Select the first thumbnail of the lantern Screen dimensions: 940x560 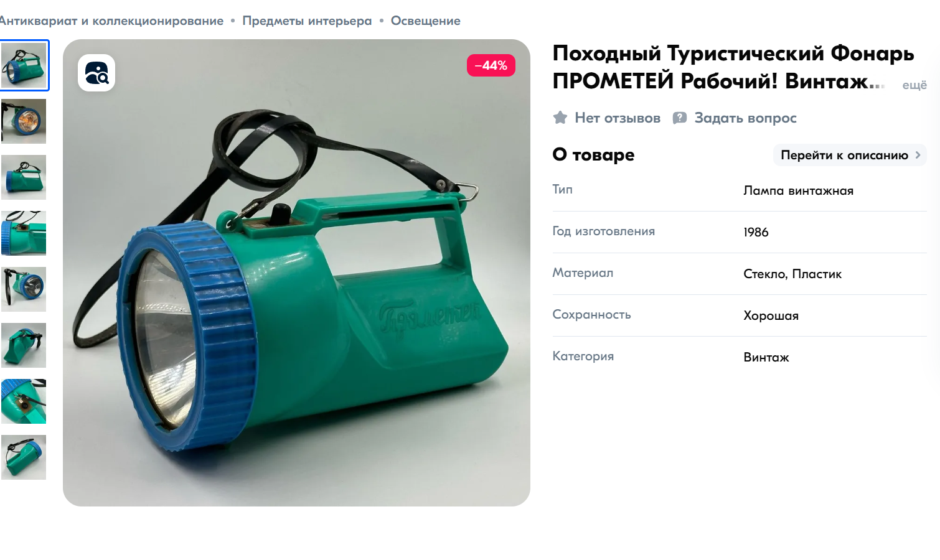pos(24,65)
